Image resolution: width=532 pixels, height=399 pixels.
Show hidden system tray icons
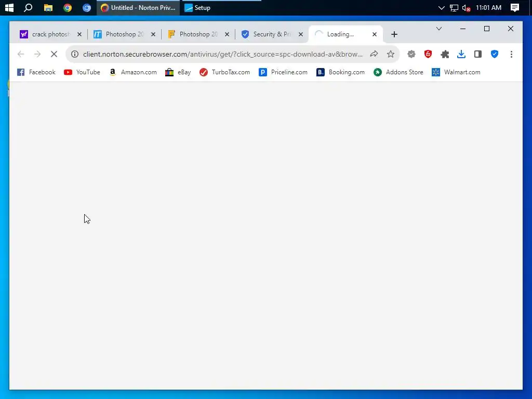(441, 7)
